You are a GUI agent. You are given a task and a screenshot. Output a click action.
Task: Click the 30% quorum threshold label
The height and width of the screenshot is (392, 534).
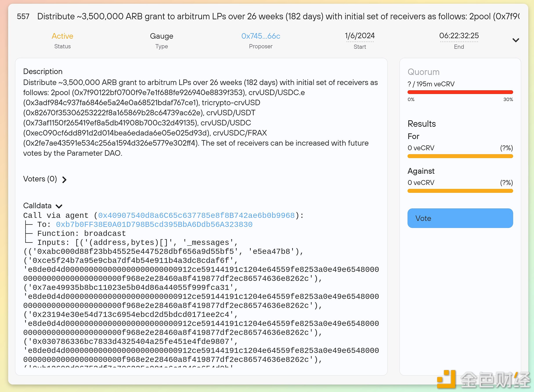coord(508,99)
